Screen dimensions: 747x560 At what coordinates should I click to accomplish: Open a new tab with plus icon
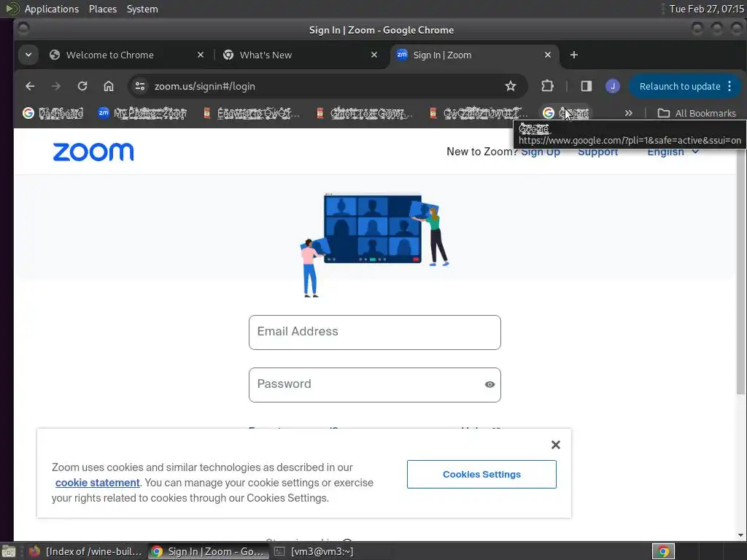click(x=574, y=55)
